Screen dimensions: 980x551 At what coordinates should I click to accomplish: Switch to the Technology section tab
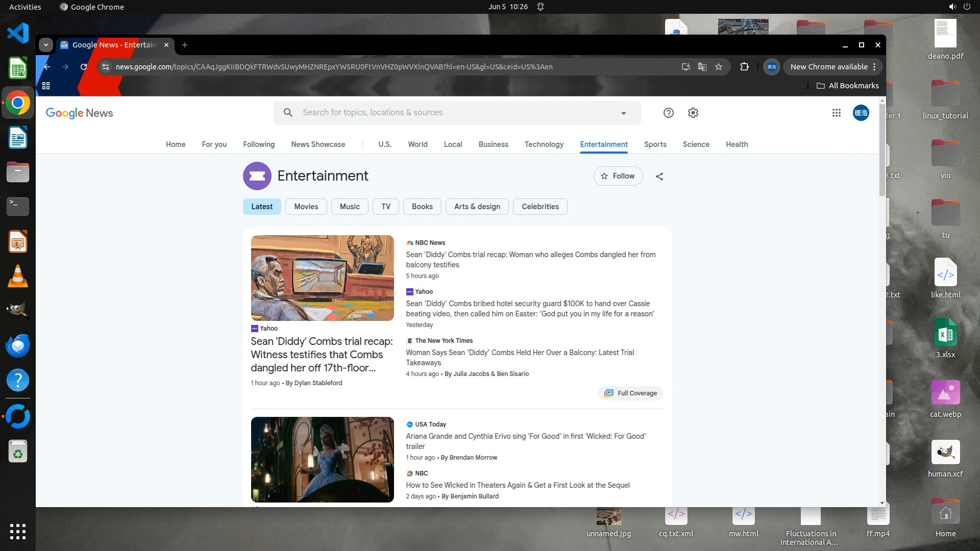(544, 144)
